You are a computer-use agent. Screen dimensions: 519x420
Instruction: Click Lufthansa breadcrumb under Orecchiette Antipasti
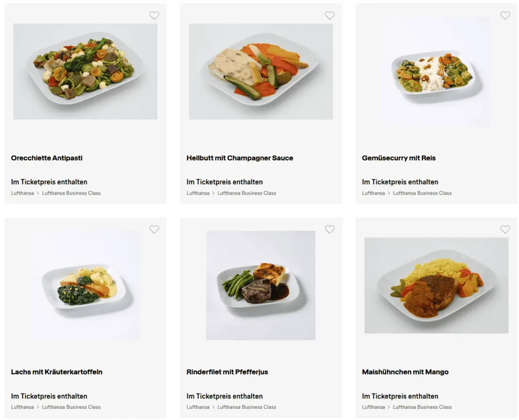tap(23, 193)
